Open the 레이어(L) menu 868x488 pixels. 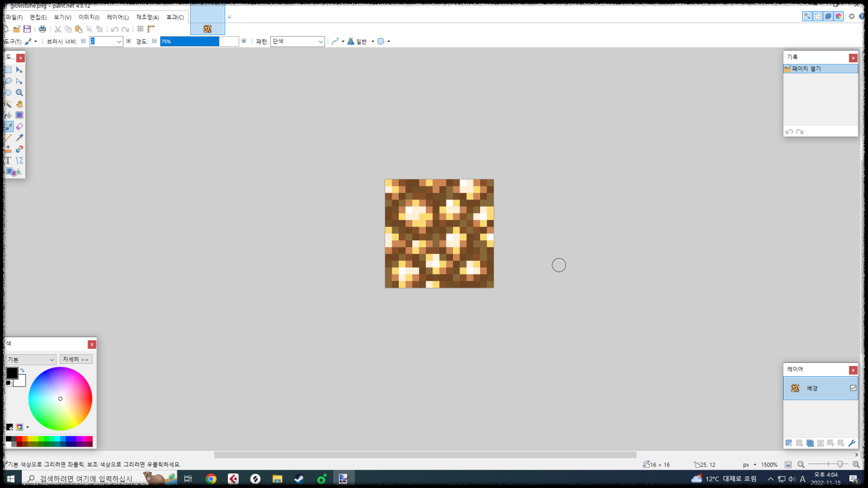[x=118, y=17]
